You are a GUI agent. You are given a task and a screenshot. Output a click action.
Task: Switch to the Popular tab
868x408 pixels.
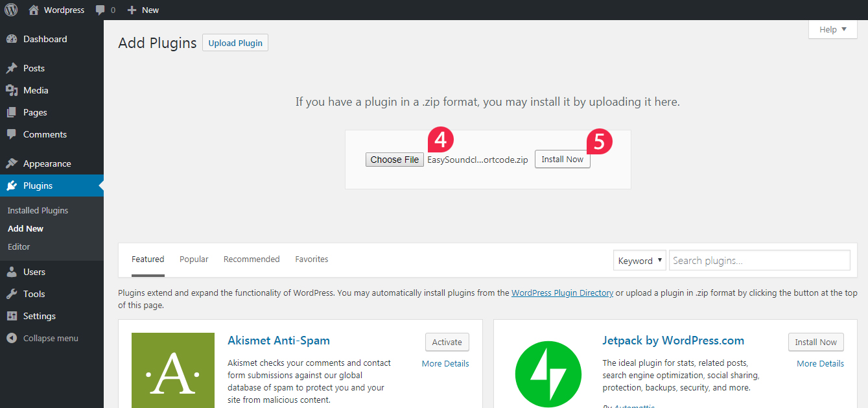(x=194, y=259)
